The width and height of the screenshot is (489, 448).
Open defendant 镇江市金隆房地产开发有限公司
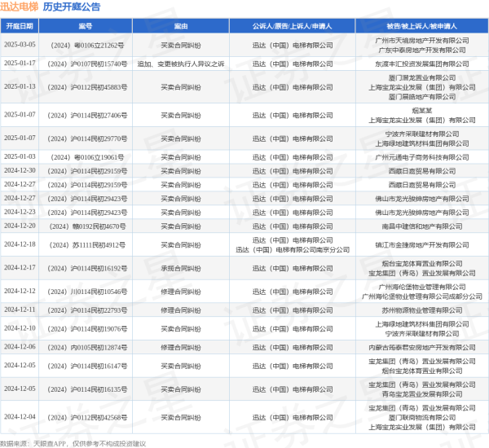pos(423,244)
